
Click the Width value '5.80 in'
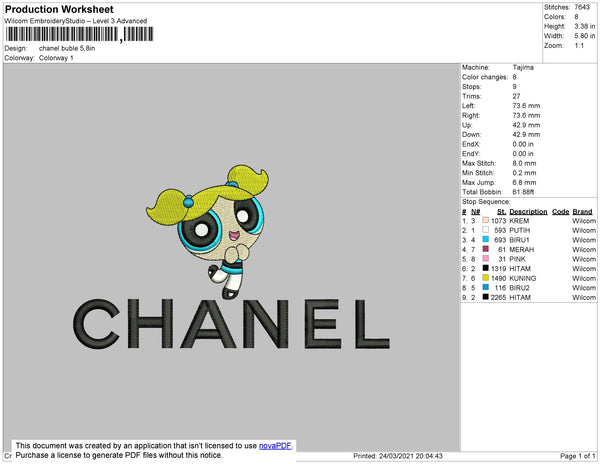coord(585,36)
